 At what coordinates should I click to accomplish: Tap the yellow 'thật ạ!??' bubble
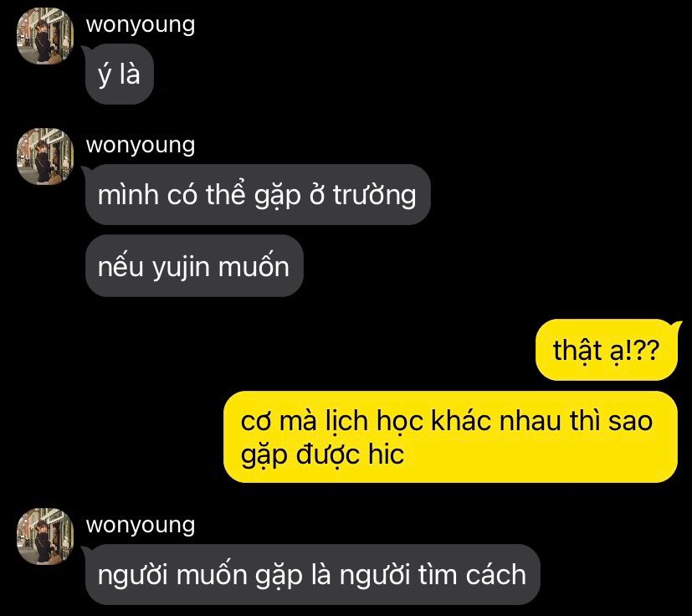point(607,350)
